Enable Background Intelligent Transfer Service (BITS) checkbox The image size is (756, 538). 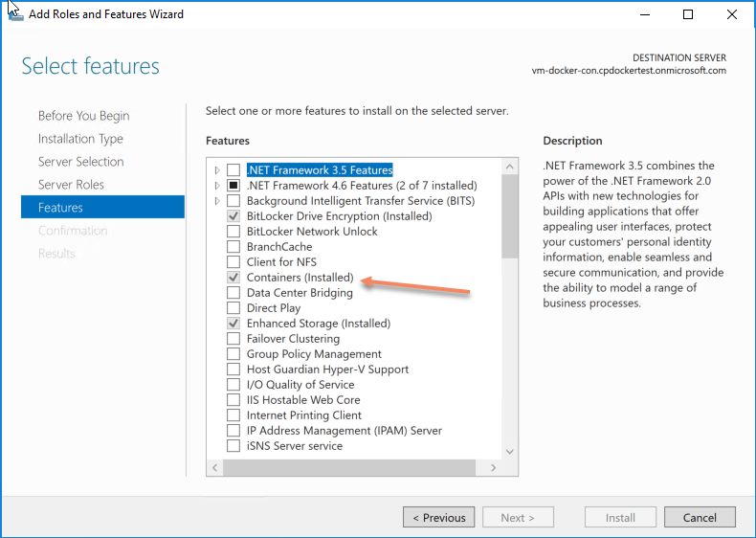coord(233,201)
